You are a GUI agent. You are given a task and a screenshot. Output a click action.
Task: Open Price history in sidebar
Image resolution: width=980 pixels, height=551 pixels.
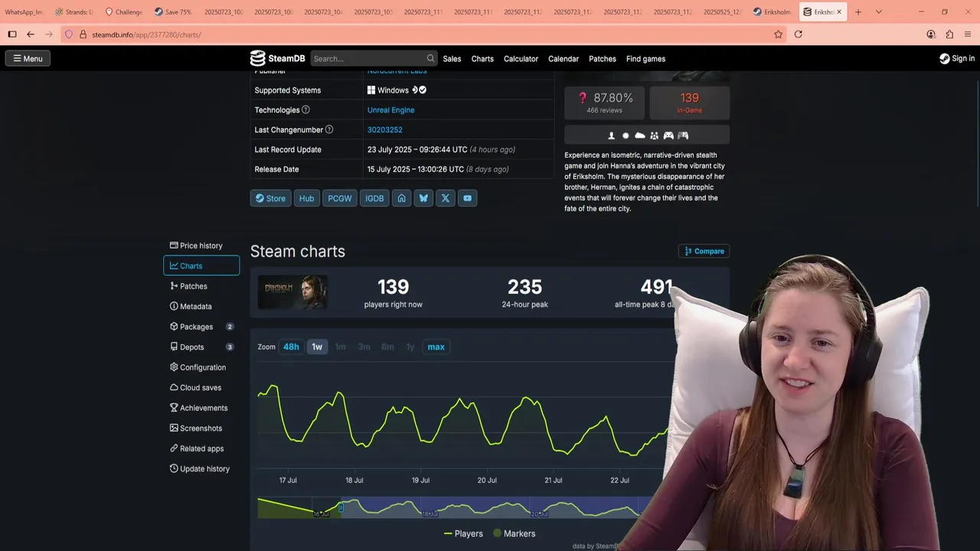tap(201, 246)
